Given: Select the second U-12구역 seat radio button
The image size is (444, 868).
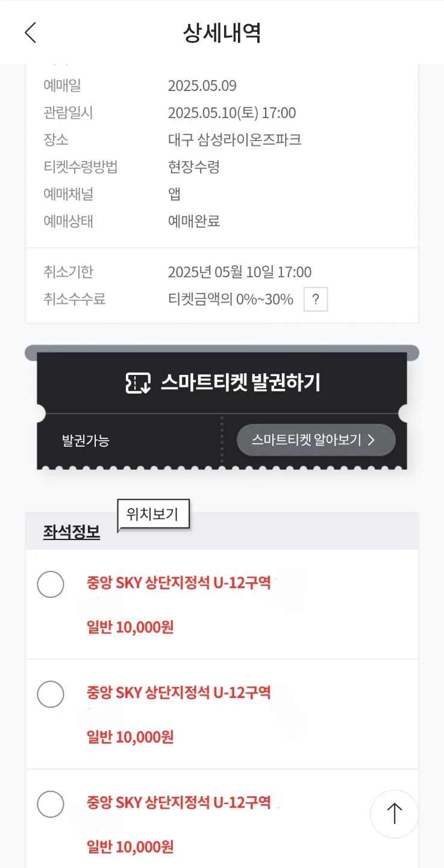Looking at the screenshot, I should [51, 694].
